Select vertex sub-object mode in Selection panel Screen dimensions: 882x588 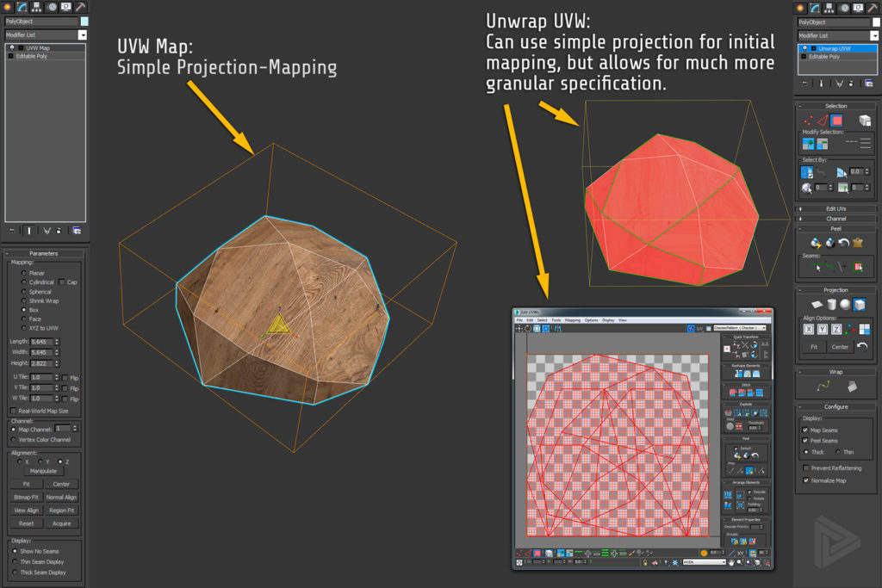click(x=806, y=119)
